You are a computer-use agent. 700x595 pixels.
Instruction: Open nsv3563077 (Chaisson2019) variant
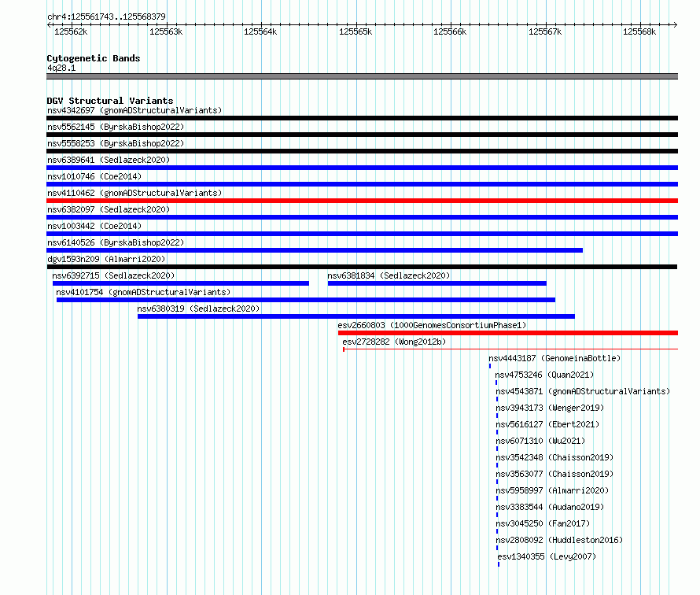click(x=555, y=474)
